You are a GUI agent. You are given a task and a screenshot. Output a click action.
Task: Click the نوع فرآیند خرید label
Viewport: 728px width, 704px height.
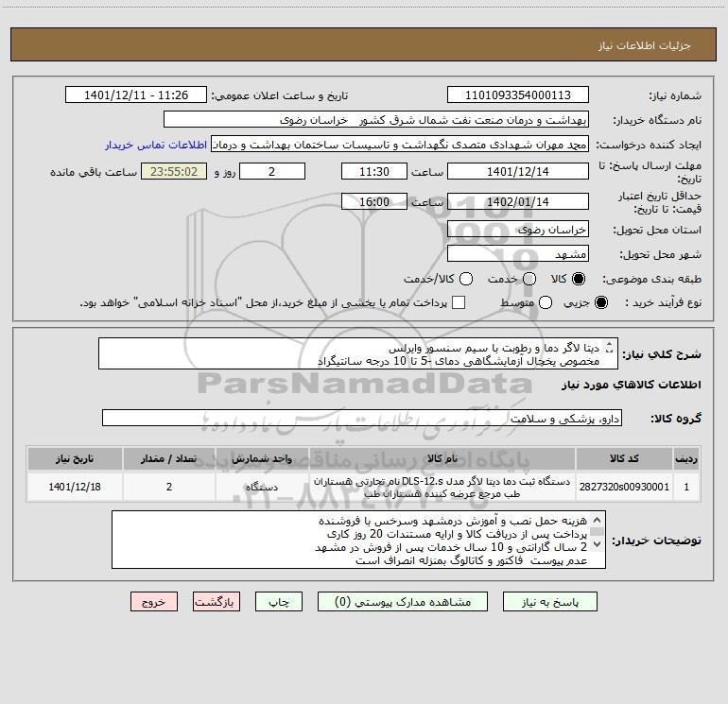coord(663,302)
